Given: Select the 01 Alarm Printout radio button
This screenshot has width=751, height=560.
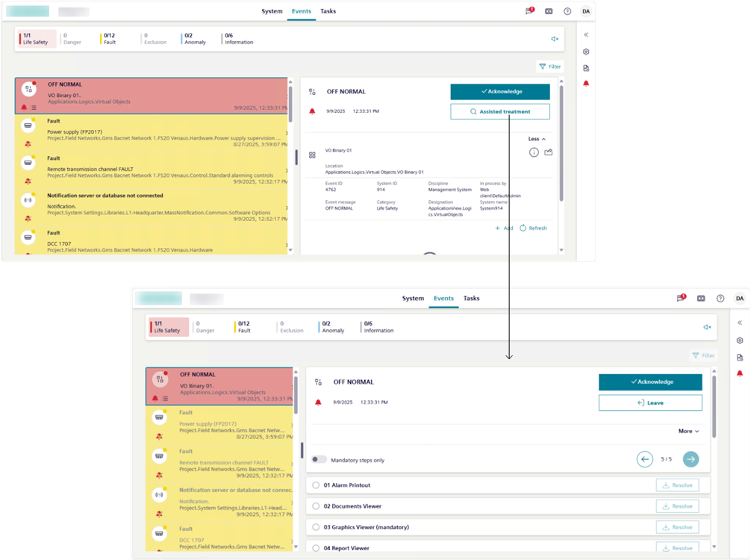Looking at the screenshot, I should (316, 485).
